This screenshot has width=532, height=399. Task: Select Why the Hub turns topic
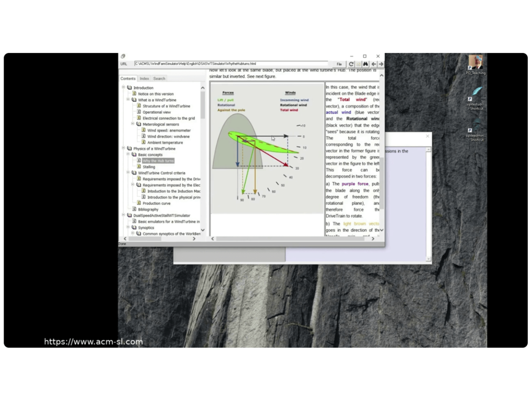click(x=158, y=161)
